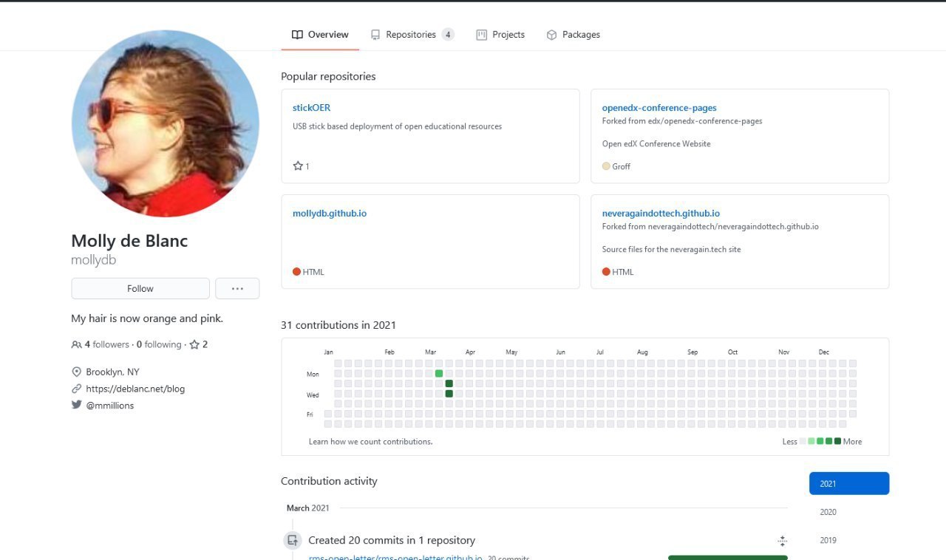Click the star icon on the stickOER card
Image resolution: width=946 pixels, height=560 pixels.
[x=298, y=166]
